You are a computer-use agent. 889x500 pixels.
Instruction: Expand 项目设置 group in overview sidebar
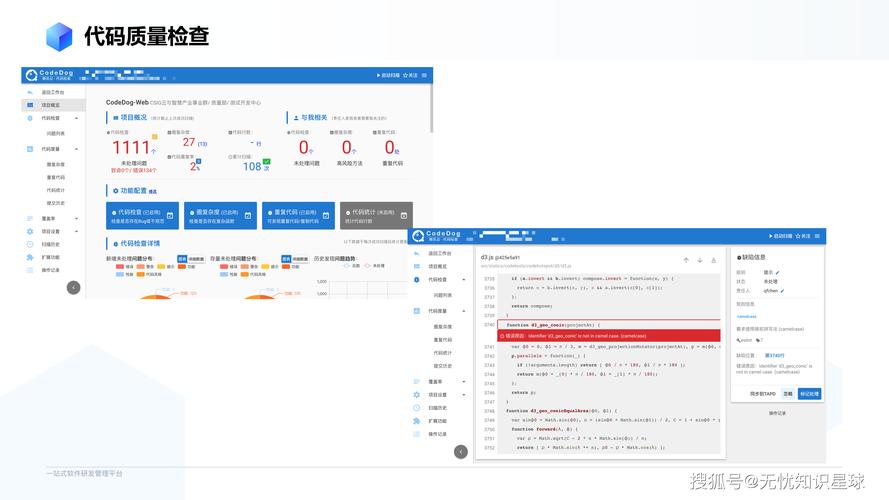pyautogui.click(x=77, y=231)
